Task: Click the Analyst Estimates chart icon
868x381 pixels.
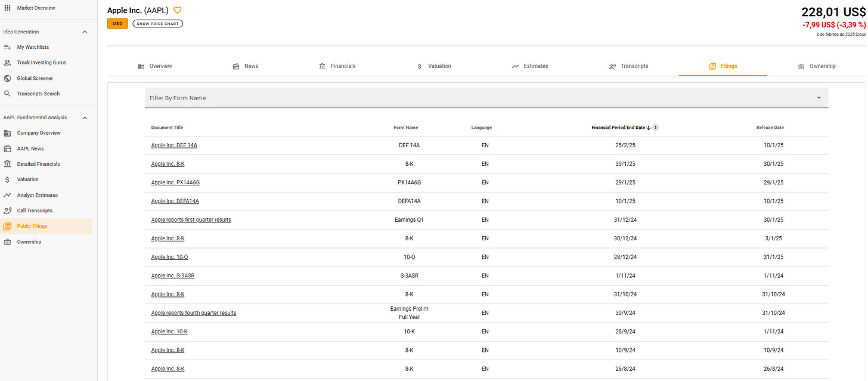Action: tap(7, 195)
